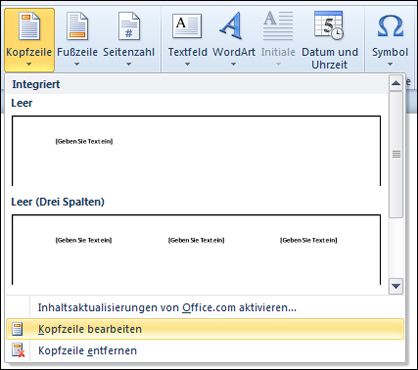Open the Symbol dropdown arrow
The image size is (418, 370).
(x=390, y=64)
